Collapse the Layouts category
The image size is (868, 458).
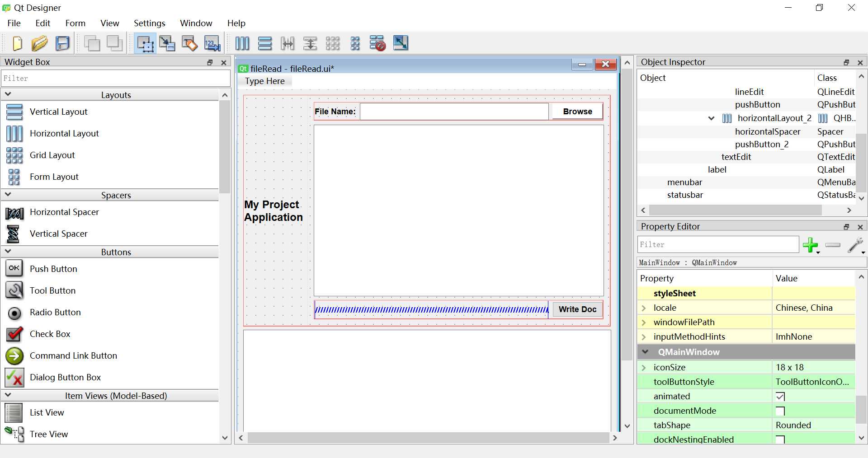pos(8,94)
